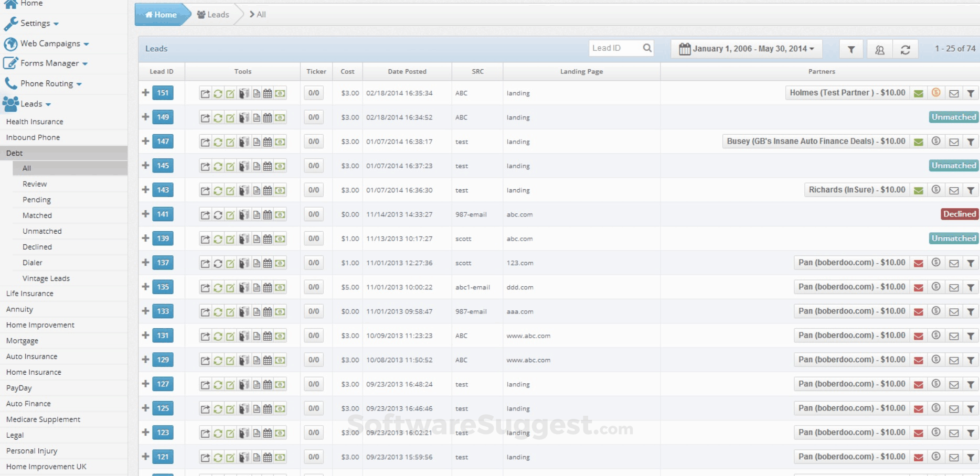
Task: Expand lead 151 details with the plus
Action: [145, 93]
